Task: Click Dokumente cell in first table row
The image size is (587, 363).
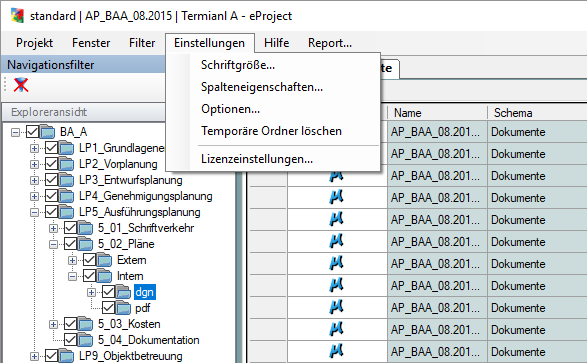Action: click(538, 132)
